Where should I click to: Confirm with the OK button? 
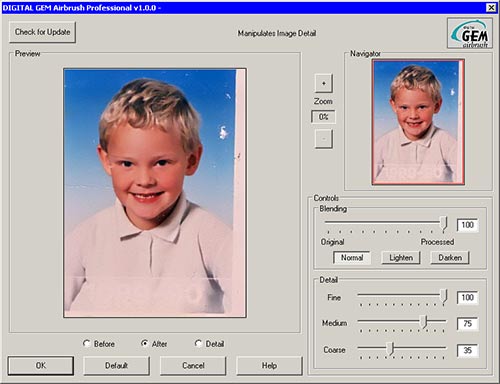41,366
